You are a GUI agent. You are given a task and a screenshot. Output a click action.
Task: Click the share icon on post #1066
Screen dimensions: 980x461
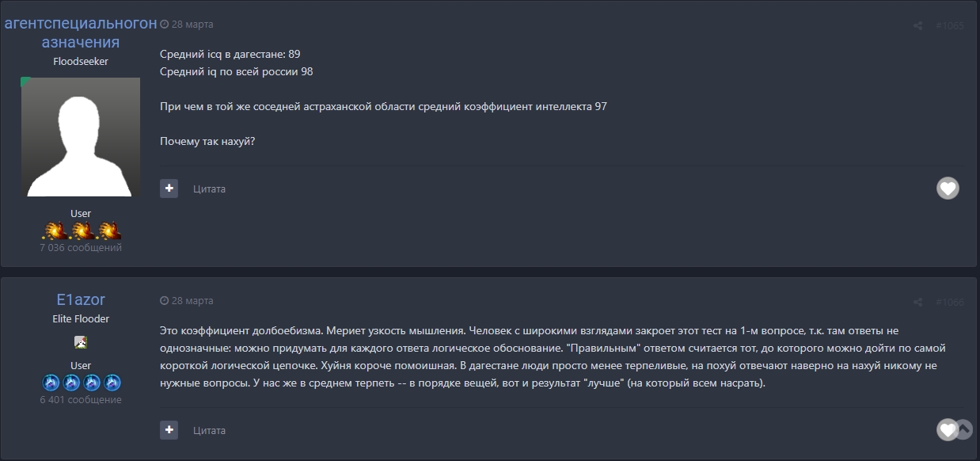point(917,302)
